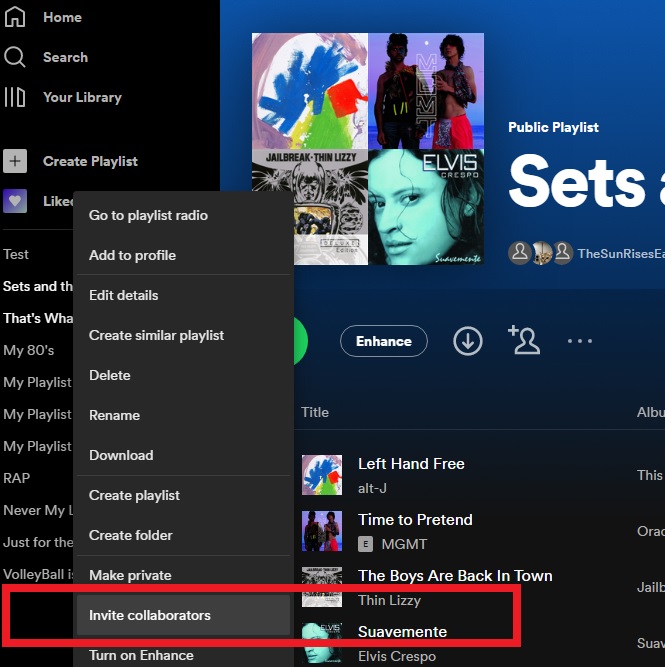Open Thin Lizzy artist link
Viewport: 665px width, 667px height.
[x=389, y=600]
